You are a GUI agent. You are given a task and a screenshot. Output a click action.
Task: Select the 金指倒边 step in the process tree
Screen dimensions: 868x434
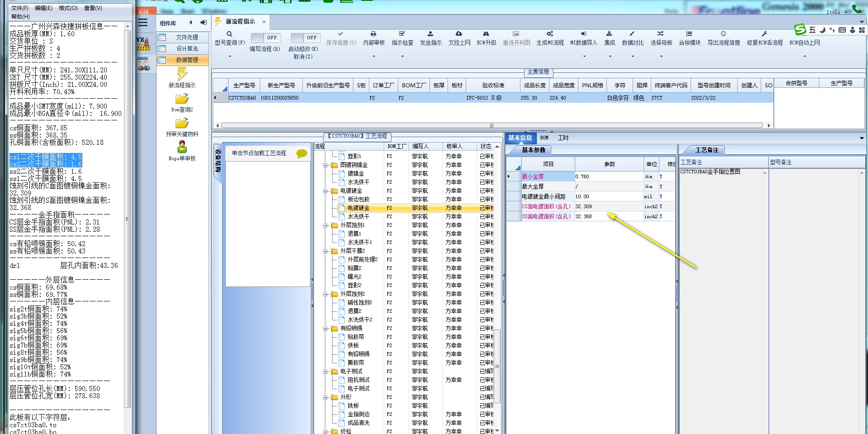358,415
